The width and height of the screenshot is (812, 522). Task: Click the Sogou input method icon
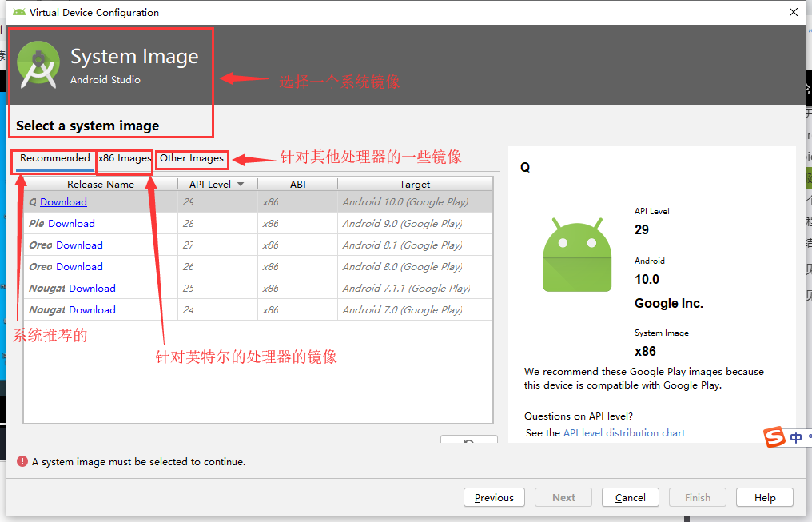(x=774, y=437)
